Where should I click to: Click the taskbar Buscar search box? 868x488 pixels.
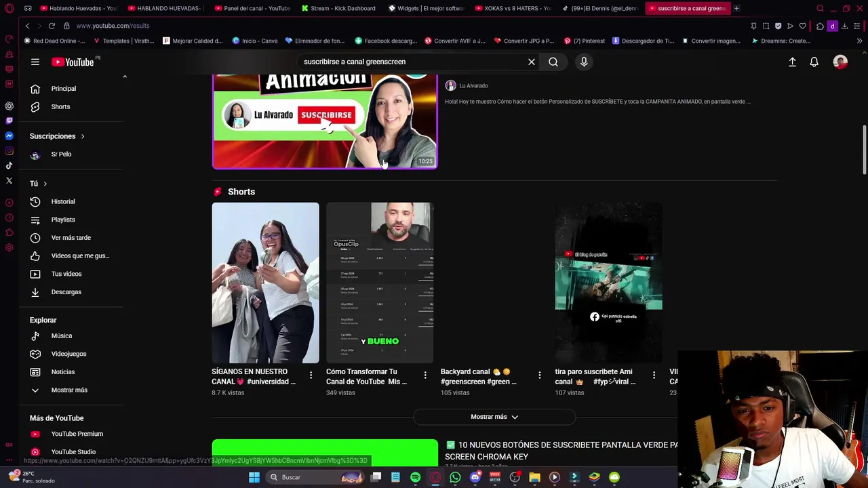coord(316,477)
